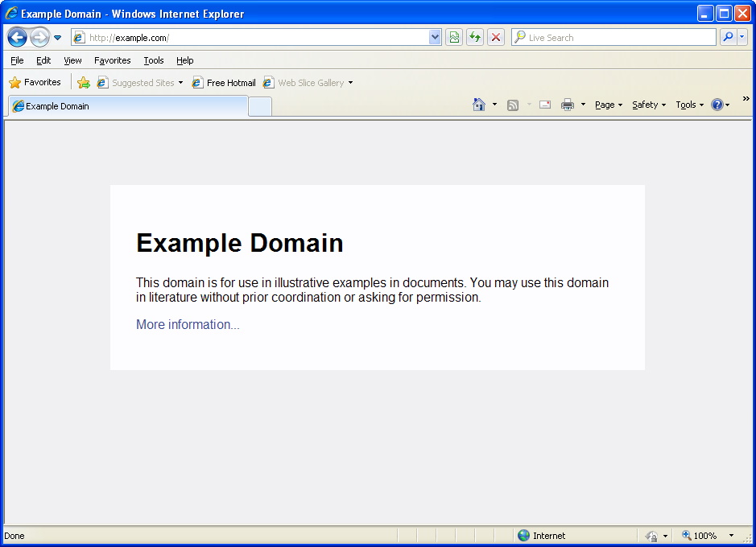Open the Edit menu
Viewport: 756px width, 547px height.
pyautogui.click(x=43, y=60)
